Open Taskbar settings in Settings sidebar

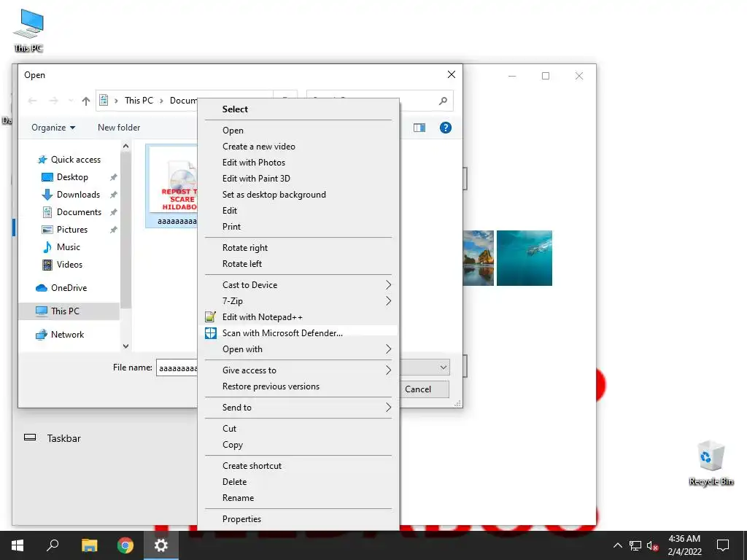click(x=53, y=438)
